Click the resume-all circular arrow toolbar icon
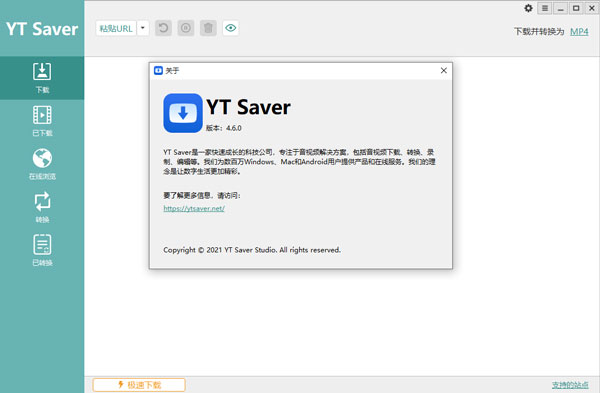Screen dimensions: 600x393 (x=163, y=28)
